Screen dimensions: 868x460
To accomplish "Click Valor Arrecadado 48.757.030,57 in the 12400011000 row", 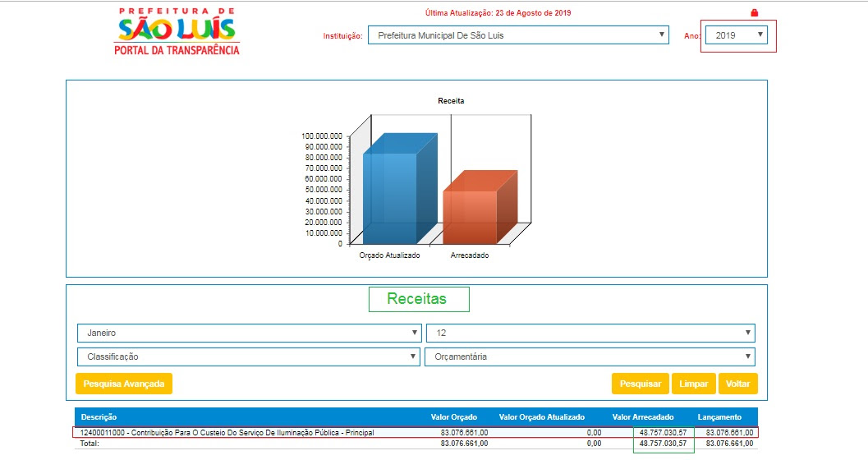I will [x=663, y=432].
